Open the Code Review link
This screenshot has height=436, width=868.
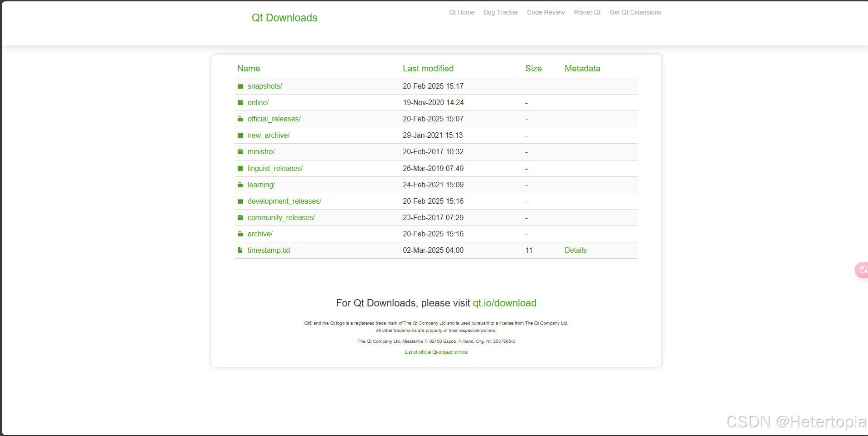click(546, 12)
